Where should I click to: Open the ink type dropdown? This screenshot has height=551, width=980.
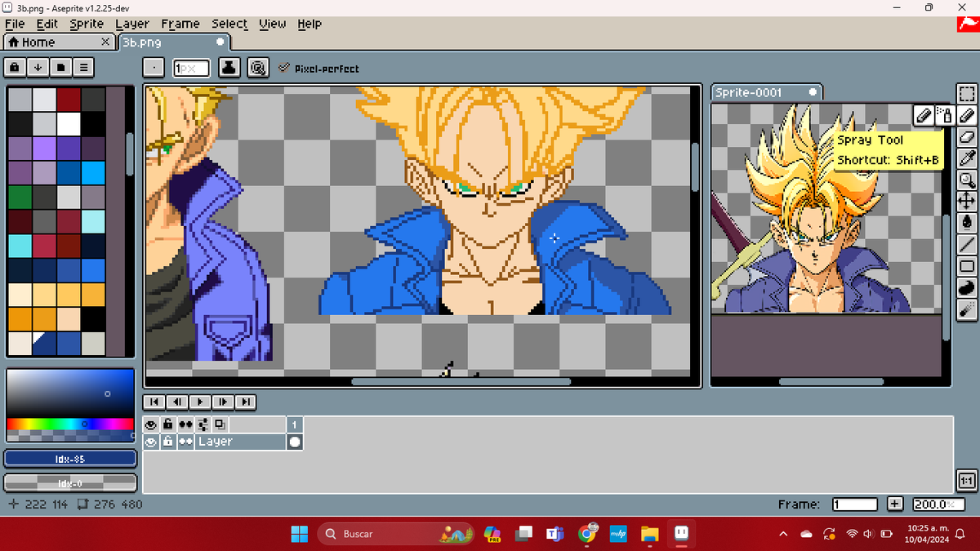(229, 69)
